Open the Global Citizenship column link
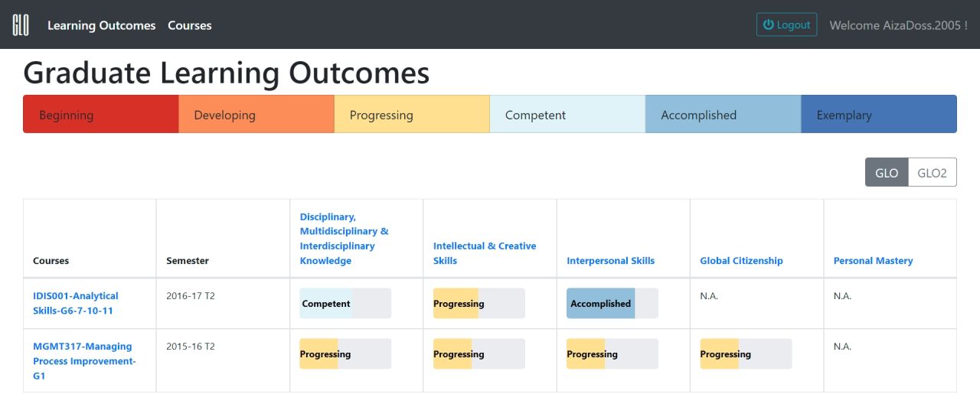Screen dimensions: 980x394 point(741,261)
